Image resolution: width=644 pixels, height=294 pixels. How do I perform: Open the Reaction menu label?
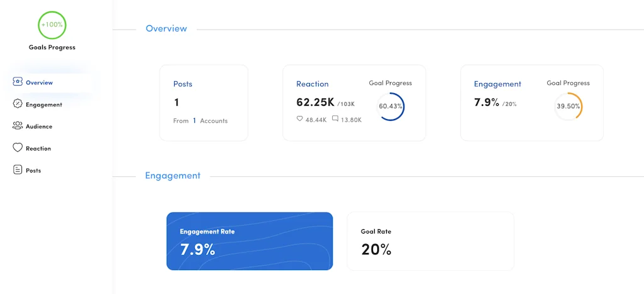pos(38,149)
